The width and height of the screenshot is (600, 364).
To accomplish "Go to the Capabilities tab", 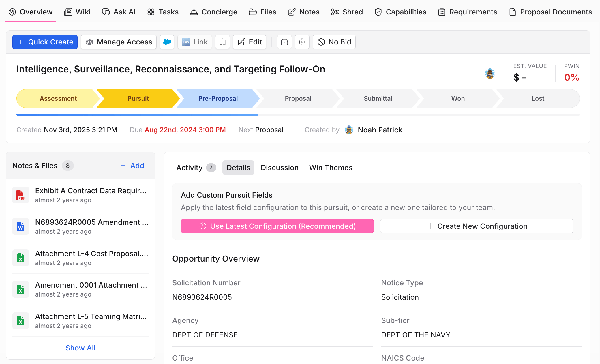I will (400, 12).
